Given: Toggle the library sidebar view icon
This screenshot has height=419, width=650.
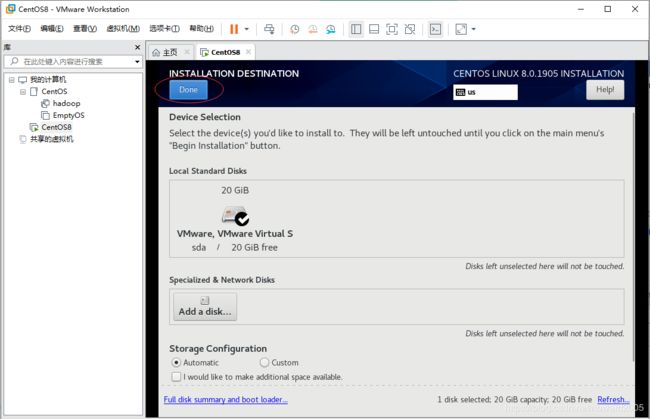Looking at the screenshot, I should [356, 29].
